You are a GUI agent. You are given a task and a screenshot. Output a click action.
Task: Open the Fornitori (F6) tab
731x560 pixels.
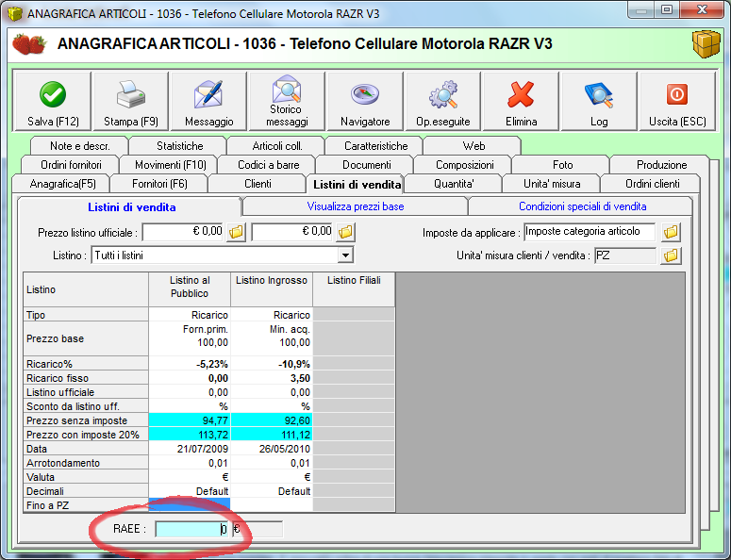pyautogui.click(x=159, y=184)
